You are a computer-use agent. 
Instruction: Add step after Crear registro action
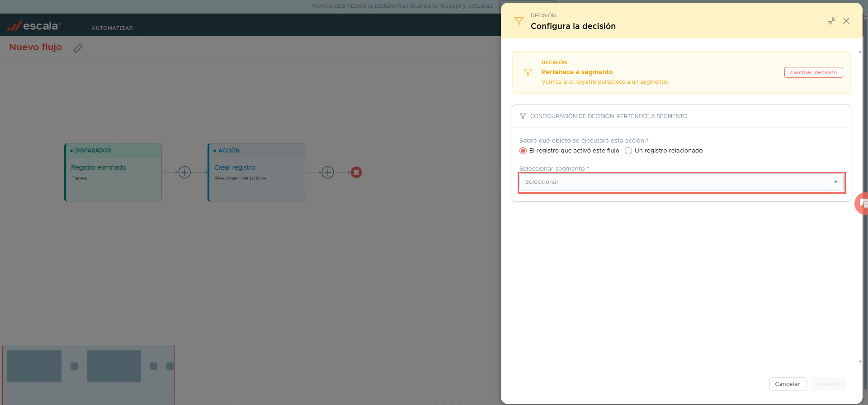(x=328, y=172)
